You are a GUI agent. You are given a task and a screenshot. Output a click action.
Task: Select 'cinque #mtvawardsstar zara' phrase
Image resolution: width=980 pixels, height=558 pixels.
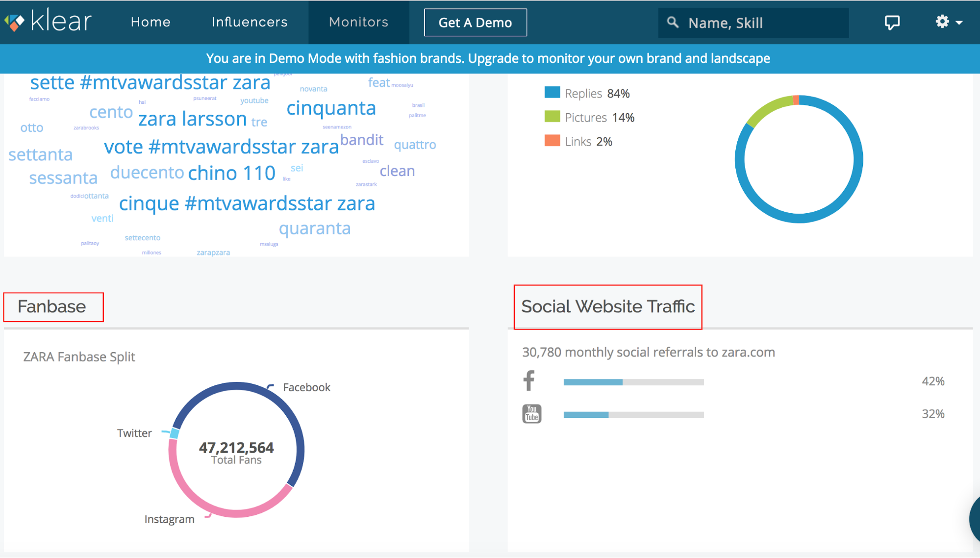tap(247, 203)
